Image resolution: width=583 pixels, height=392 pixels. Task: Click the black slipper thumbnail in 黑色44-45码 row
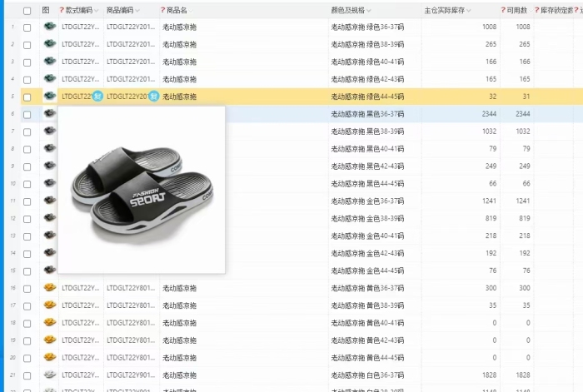[x=49, y=183]
